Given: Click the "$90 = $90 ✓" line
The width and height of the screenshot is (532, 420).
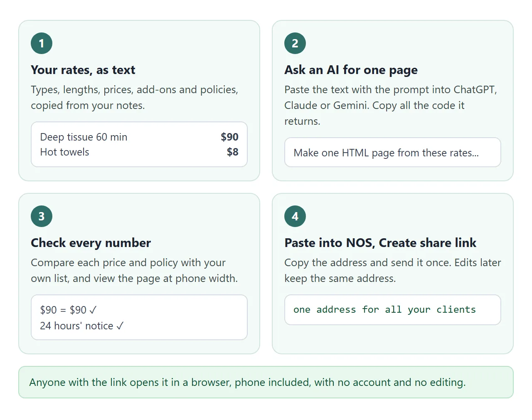Looking at the screenshot, I should (x=69, y=310).
